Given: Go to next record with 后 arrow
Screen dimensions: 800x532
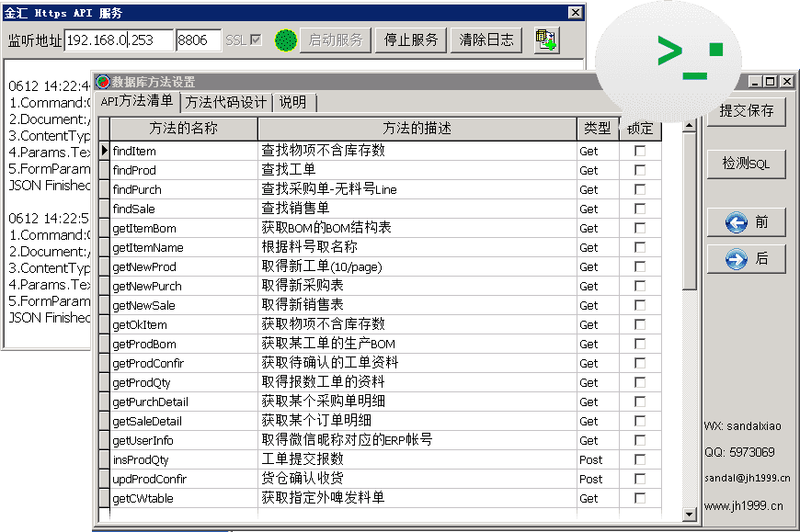Looking at the screenshot, I should tap(746, 259).
